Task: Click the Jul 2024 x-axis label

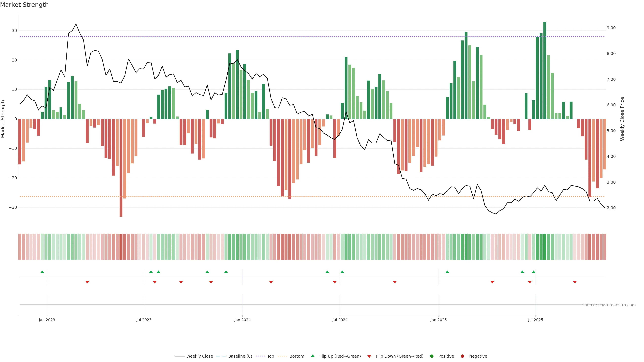Action: click(340, 320)
